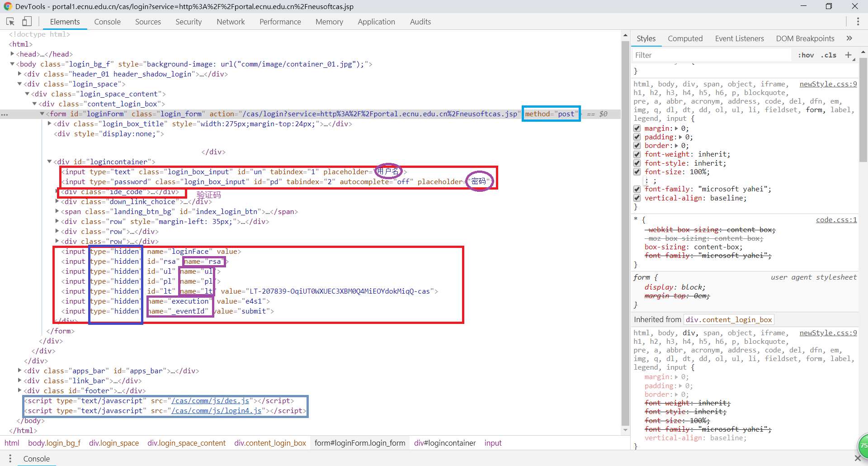Expand the header_01 header_shadow_login div

click(x=19, y=74)
